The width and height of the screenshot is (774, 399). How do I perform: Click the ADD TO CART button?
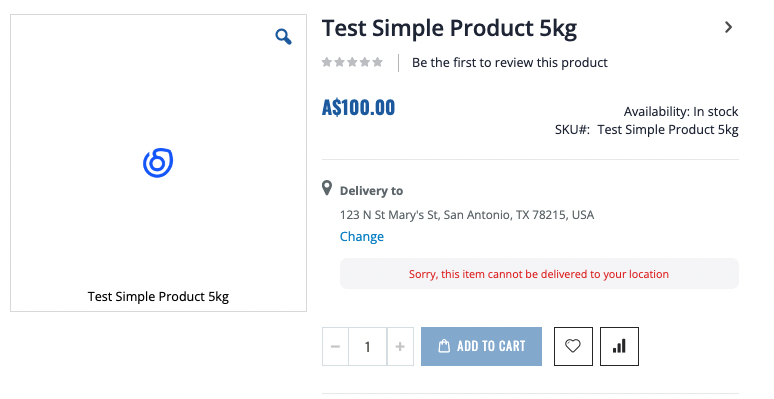(x=481, y=346)
